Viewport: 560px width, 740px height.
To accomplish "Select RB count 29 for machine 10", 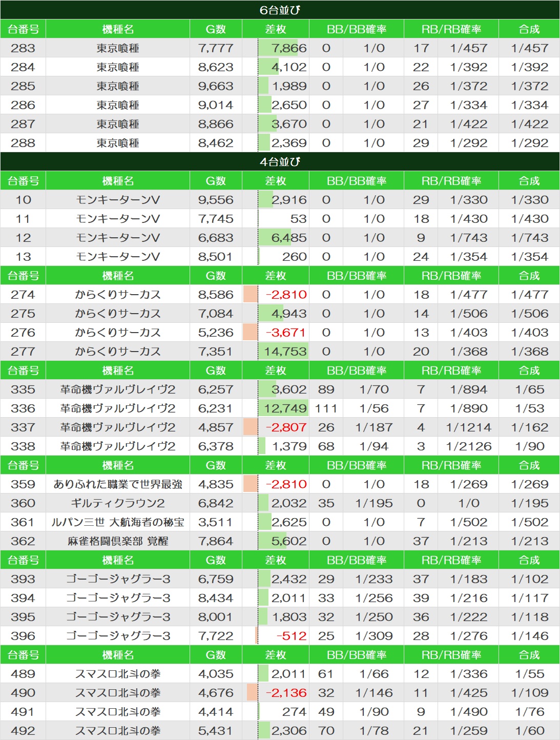I will tap(421, 200).
